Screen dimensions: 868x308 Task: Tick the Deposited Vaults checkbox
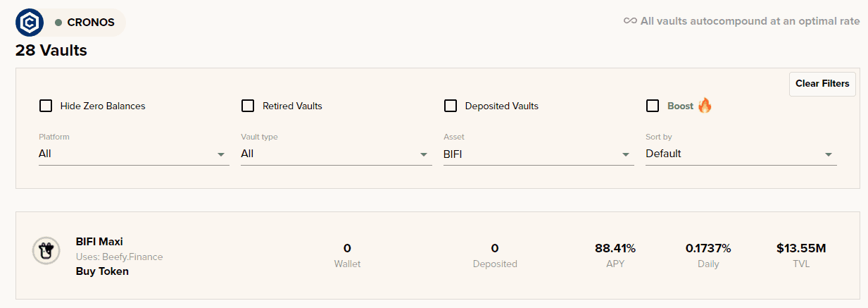pos(451,106)
